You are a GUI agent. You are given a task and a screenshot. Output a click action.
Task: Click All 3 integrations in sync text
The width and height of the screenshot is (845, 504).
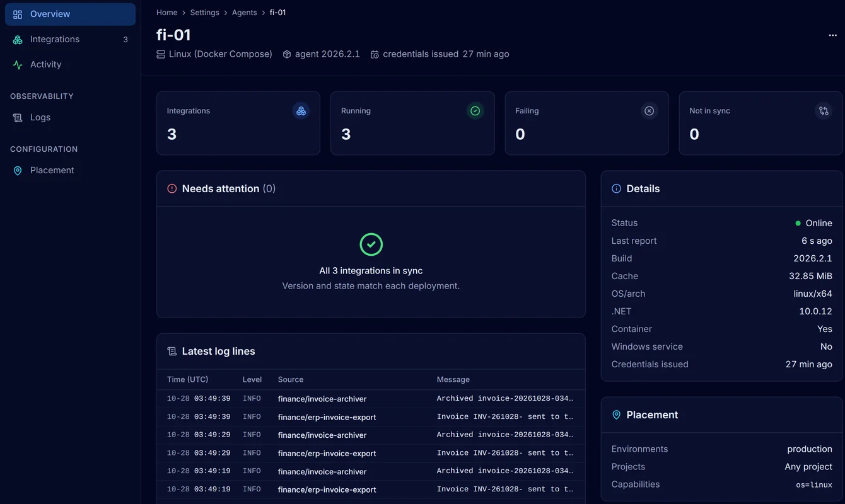[371, 270]
